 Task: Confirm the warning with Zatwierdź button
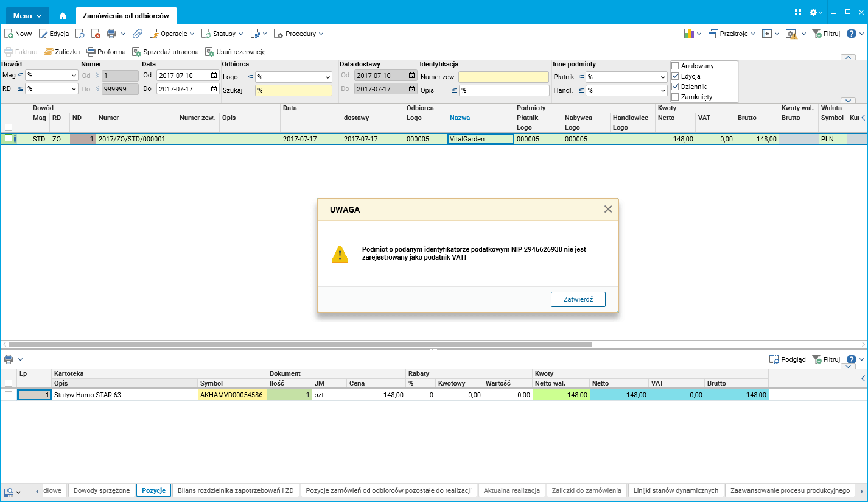pos(578,299)
